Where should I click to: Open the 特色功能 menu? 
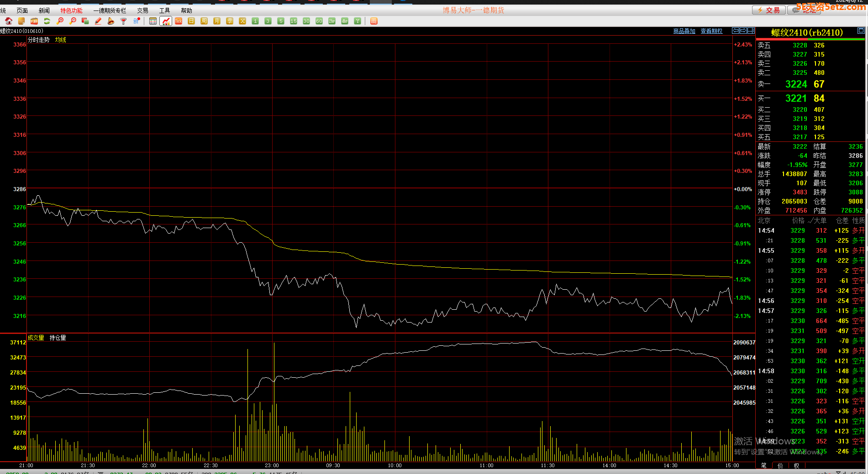[x=71, y=10]
